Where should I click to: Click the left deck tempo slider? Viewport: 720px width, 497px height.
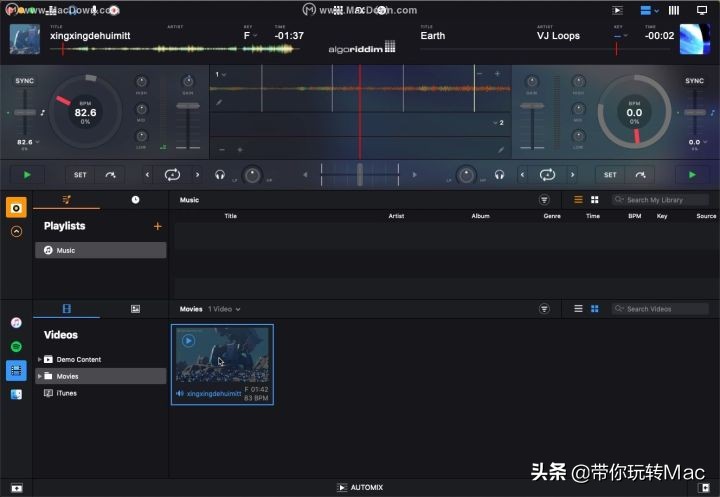coord(25,113)
